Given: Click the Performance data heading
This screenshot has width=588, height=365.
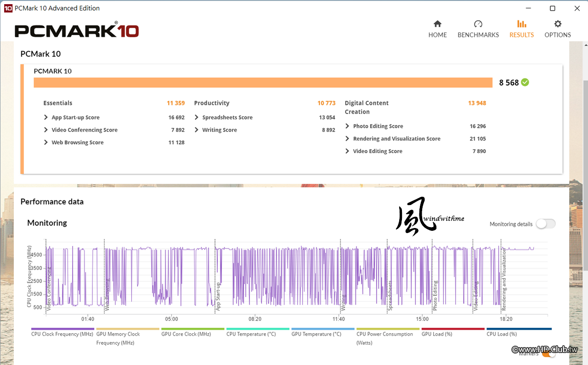Looking at the screenshot, I should coord(52,201).
